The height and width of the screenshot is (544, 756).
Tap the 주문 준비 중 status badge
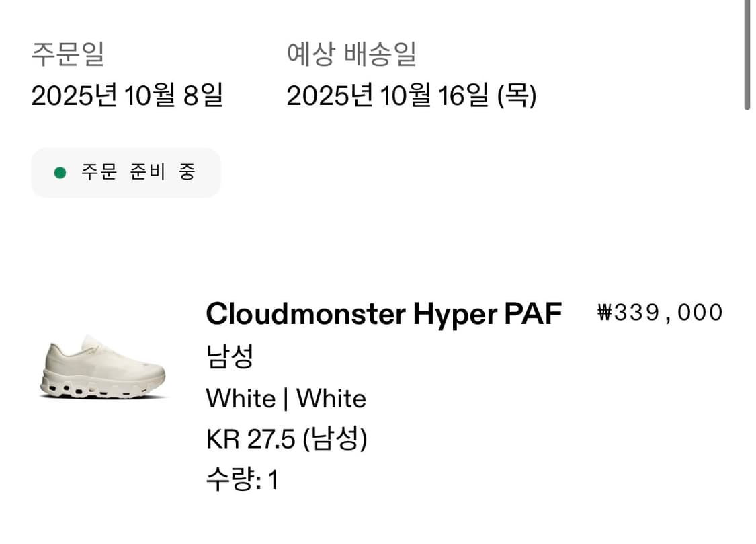tap(126, 173)
